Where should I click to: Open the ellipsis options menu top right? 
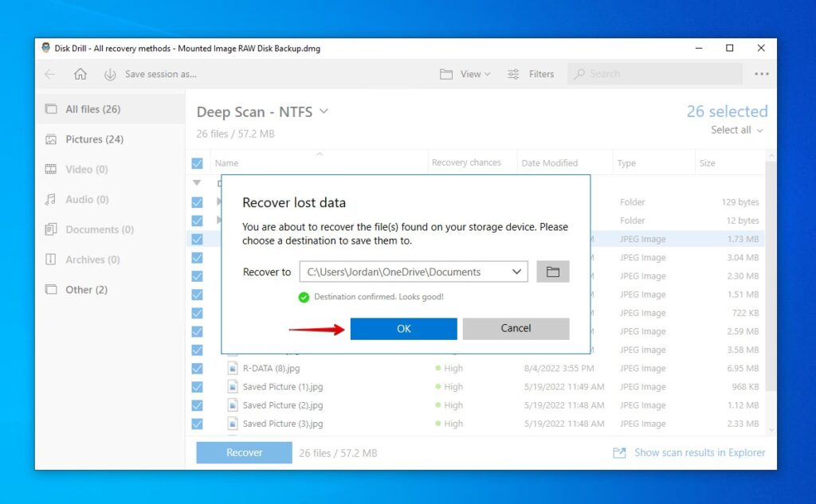[761, 73]
